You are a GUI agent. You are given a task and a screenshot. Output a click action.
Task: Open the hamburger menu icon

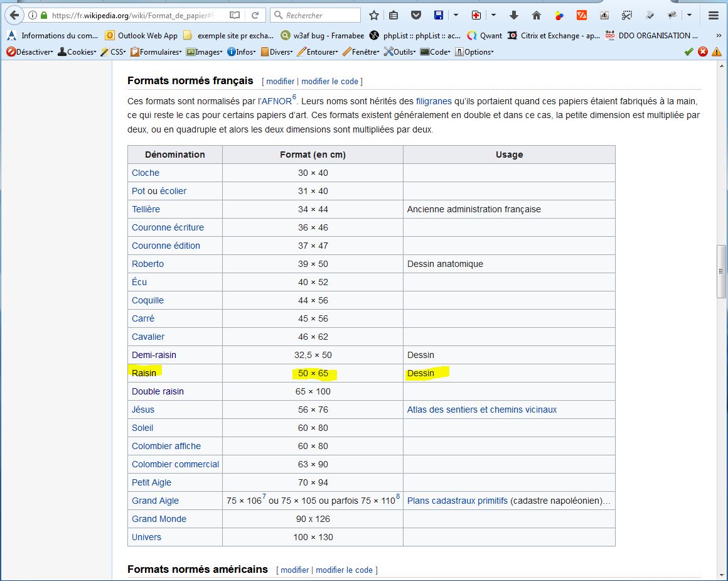click(x=714, y=15)
